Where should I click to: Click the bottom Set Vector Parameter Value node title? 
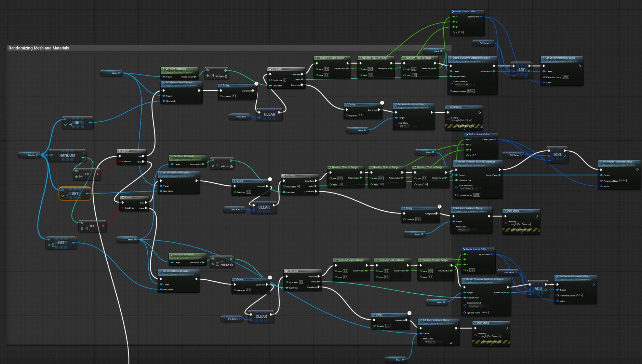point(574,277)
